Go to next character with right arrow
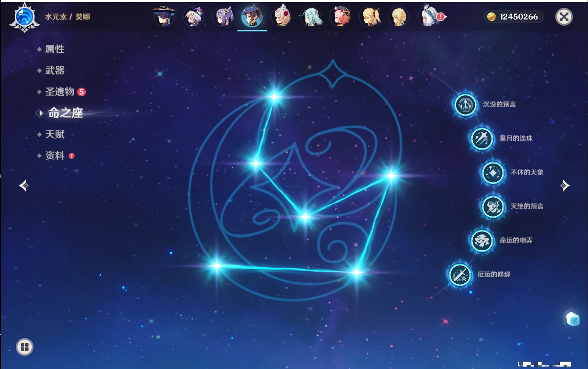The image size is (588, 369). click(x=565, y=186)
